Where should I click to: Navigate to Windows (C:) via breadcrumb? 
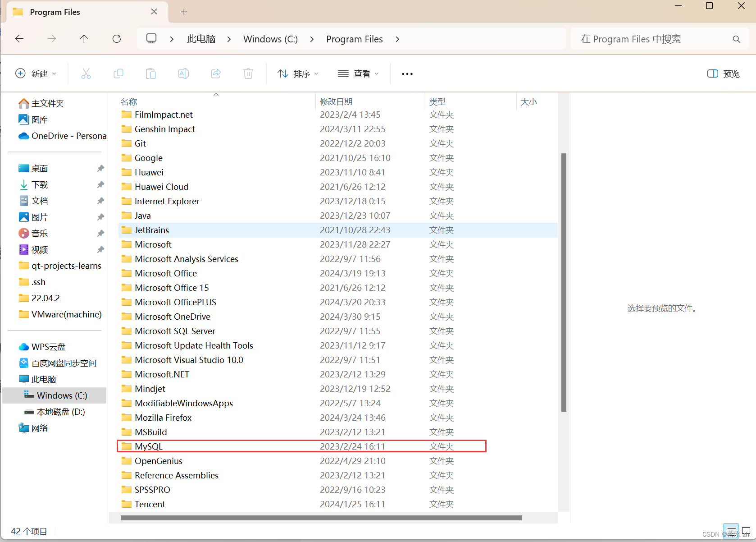[x=270, y=39]
